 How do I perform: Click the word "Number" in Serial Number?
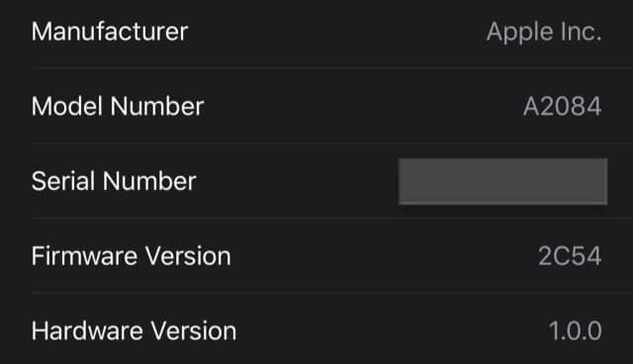149,181
